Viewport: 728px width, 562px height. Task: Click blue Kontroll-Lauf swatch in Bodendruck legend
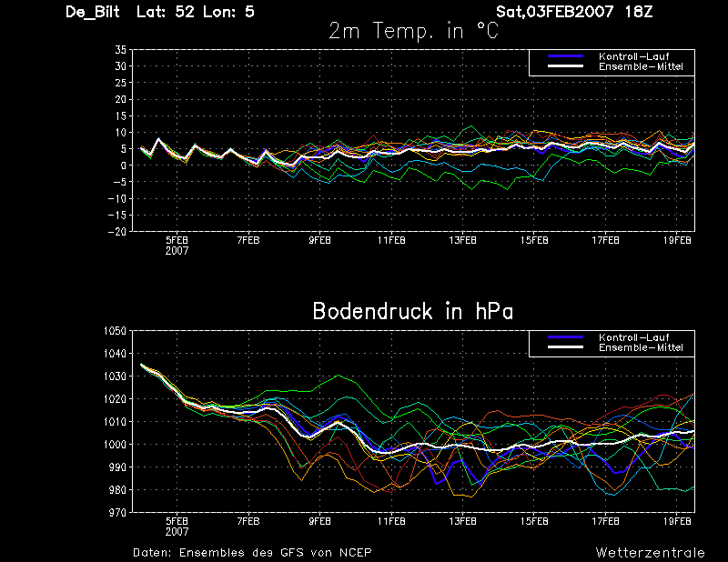[565, 337]
